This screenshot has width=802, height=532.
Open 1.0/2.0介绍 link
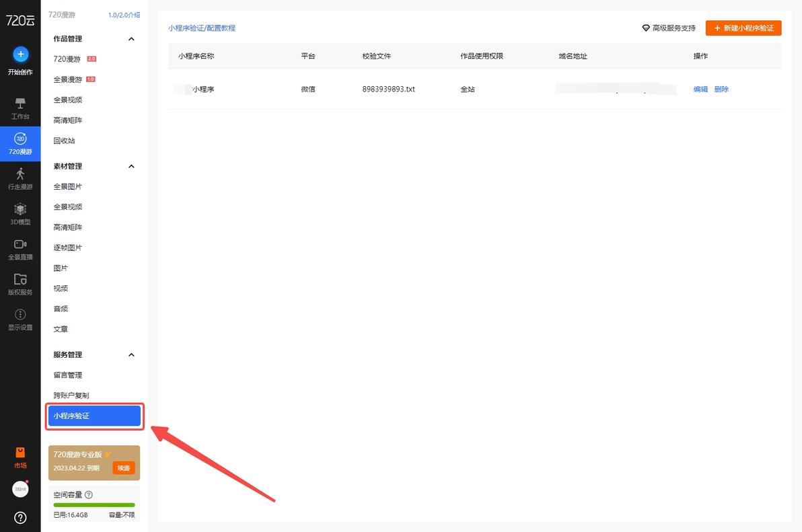point(124,15)
